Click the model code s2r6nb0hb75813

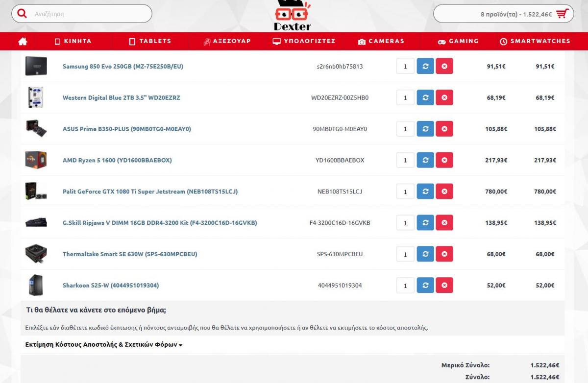pos(340,66)
